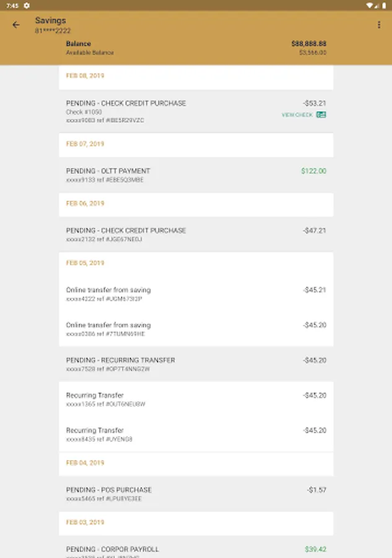Tap the VIEW CHECK link
The image size is (392, 558).
coord(297,115)
